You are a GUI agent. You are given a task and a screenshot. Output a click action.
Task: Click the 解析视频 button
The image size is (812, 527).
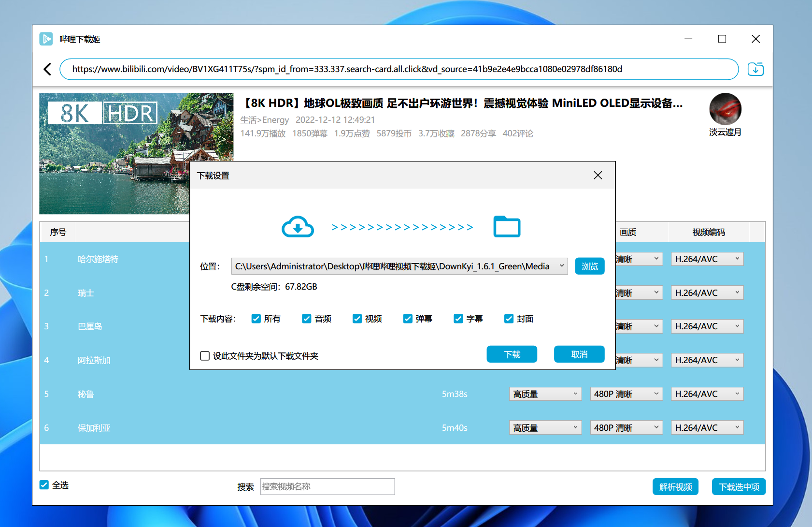[x=675, y=487]
